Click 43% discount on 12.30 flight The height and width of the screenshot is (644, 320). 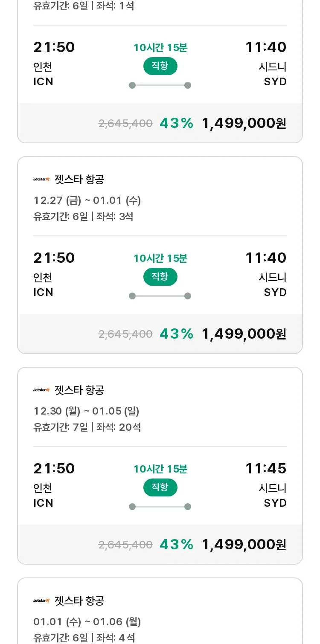[177, 545]
